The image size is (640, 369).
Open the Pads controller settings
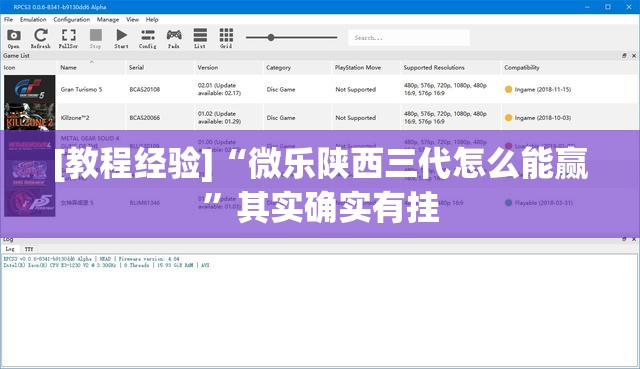(174, 38)
